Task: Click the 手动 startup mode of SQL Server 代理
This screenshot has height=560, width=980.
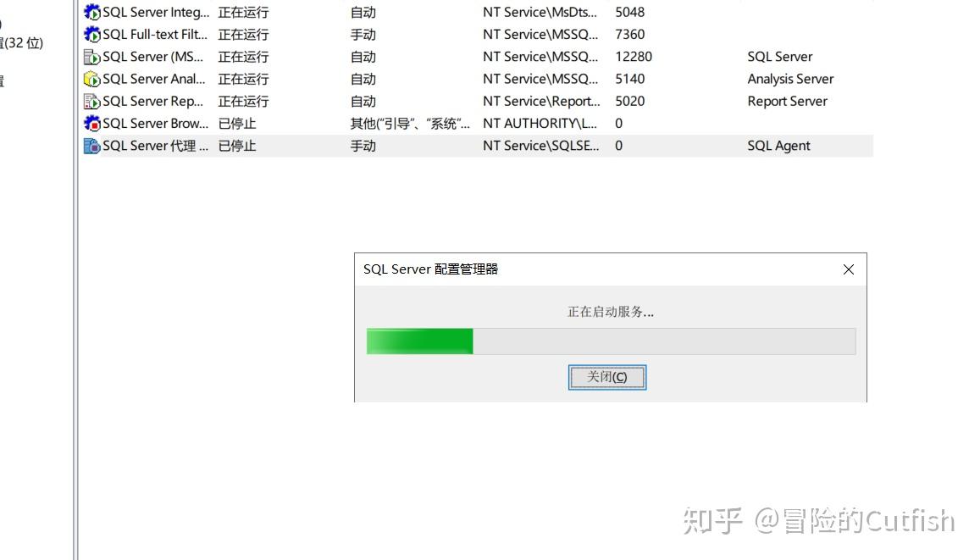Action: tap(363, 145)
